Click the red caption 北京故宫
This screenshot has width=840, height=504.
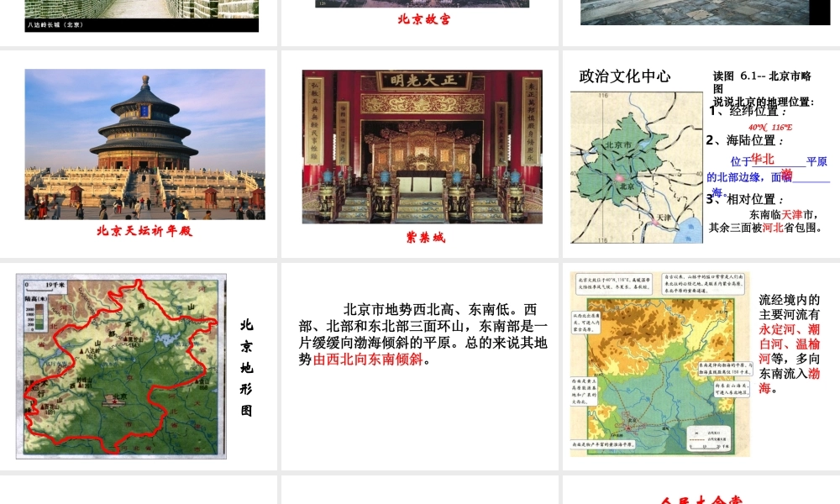[x=423, y=19]
